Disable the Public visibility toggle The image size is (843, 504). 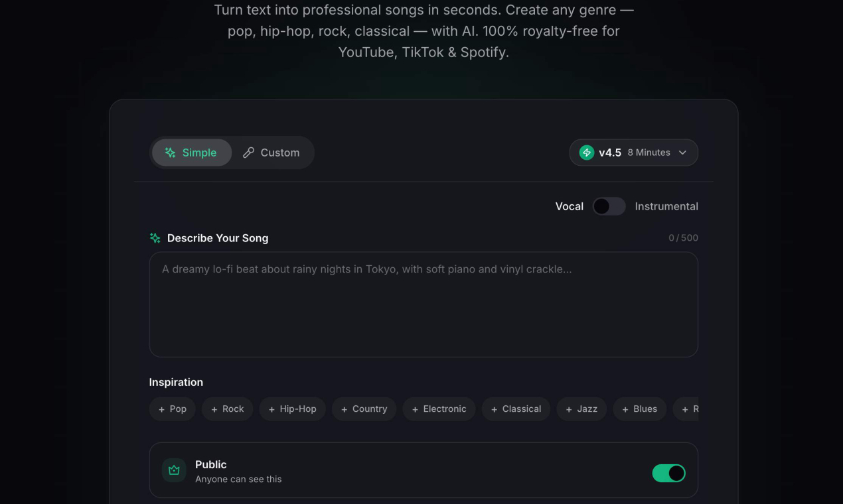tap(668, 473)
